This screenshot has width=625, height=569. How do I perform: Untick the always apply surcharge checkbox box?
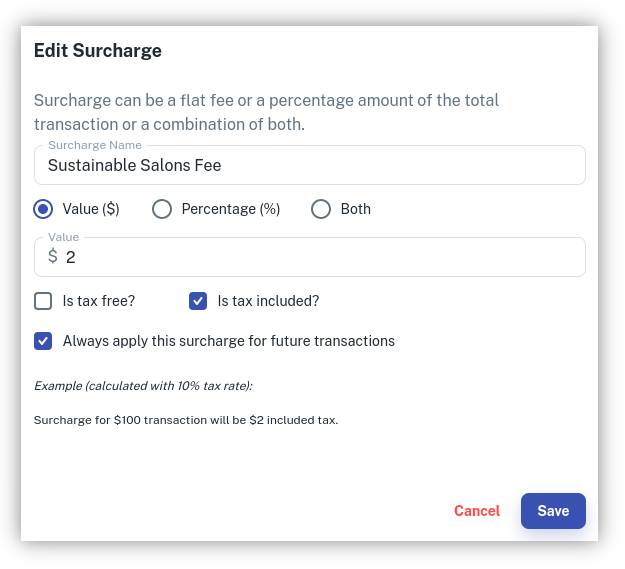click(43, 341)
